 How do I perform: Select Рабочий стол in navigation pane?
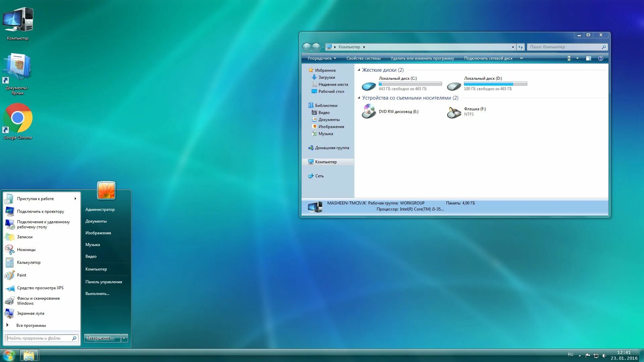331,92
